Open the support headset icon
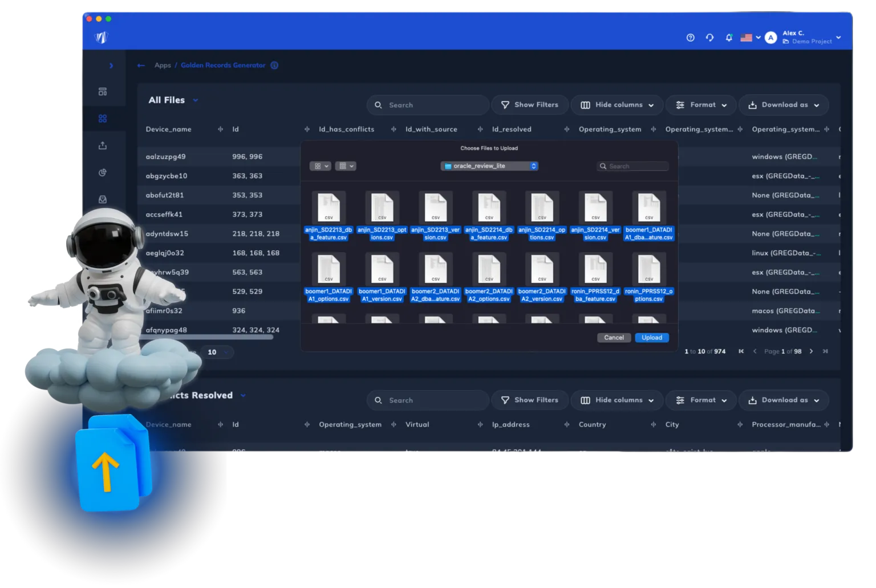Screen dimensions: 876x588 (709, 38)
